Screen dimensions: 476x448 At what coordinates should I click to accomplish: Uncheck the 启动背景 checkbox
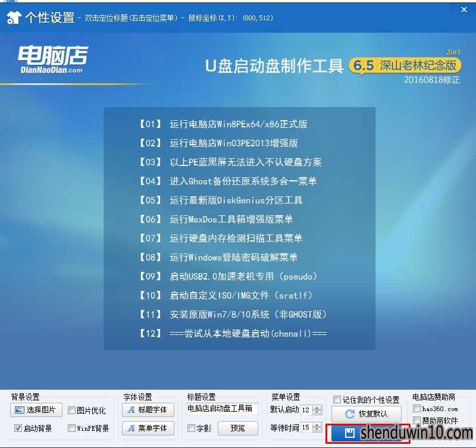click(18, 428)
